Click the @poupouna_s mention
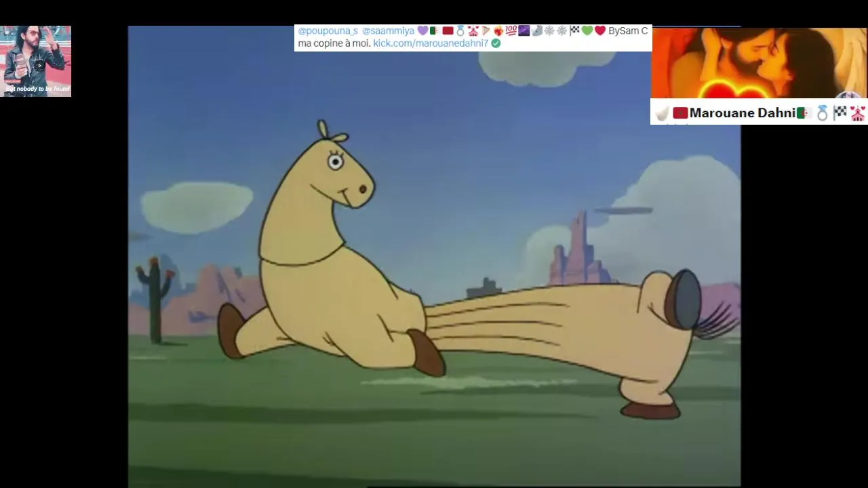Image resolution: width=868 pixels, height=488 pixels. click(328, 31)
